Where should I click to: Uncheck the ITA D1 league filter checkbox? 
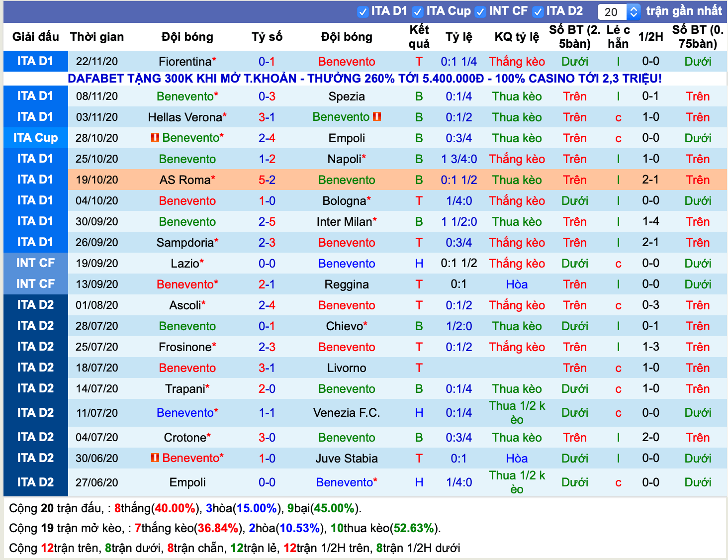click(x=363, y=11)
